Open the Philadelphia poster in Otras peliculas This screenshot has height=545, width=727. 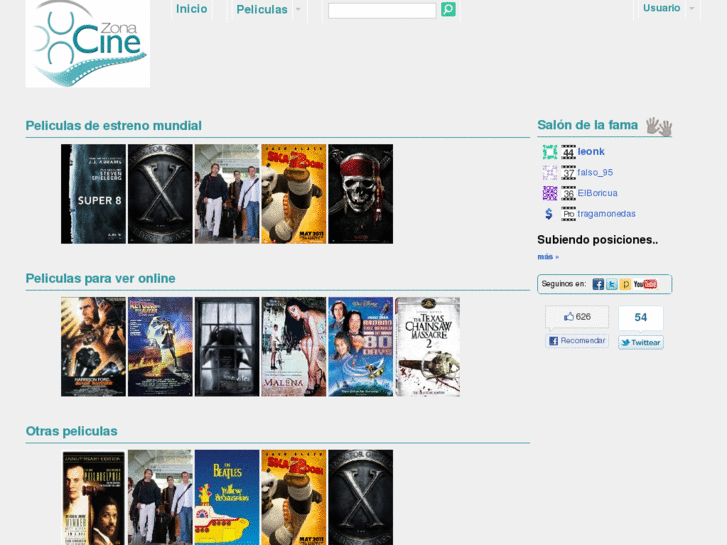[x=93, y=497]
